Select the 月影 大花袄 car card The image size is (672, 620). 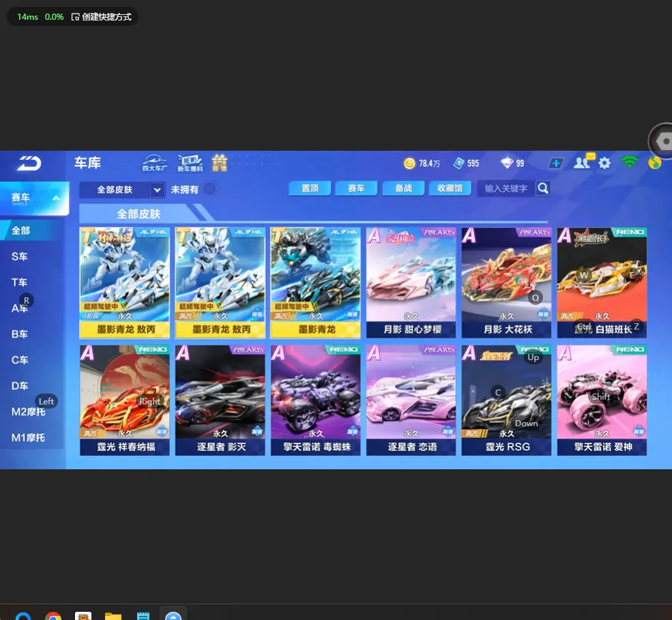click(x=507, y=283)
